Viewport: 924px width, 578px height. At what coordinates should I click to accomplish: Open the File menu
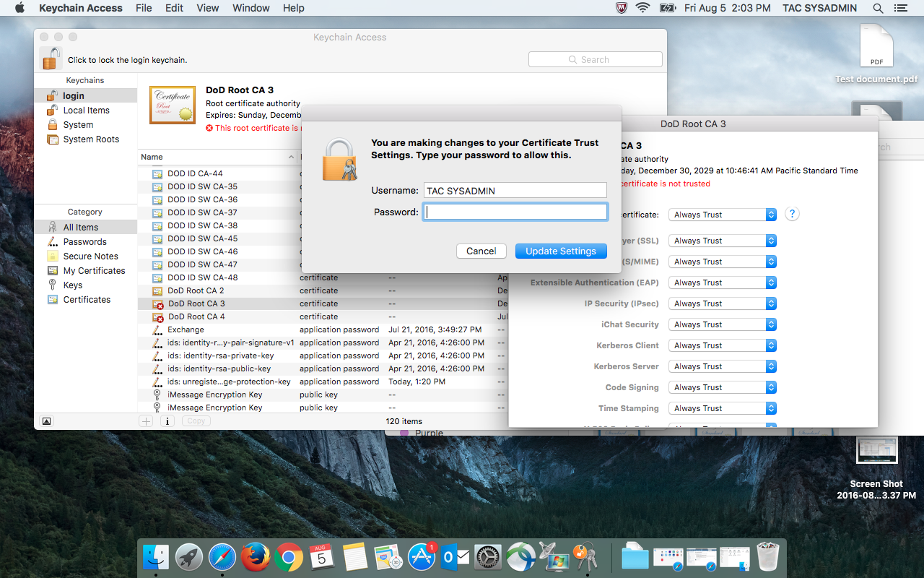click(x=144, y=8)
